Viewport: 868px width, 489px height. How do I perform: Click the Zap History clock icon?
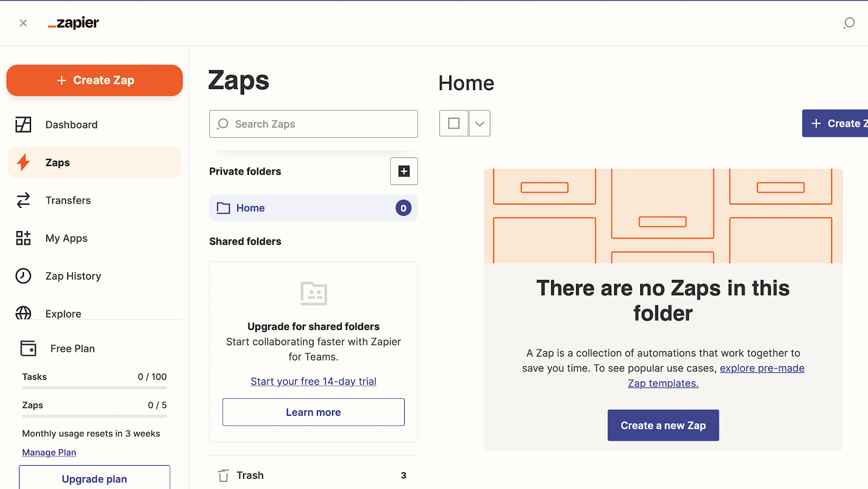tap(23, 276)
